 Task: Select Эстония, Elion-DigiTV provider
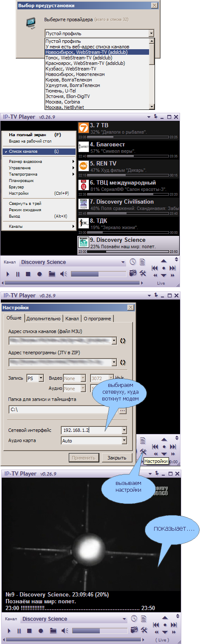click(x=97, y=96)
